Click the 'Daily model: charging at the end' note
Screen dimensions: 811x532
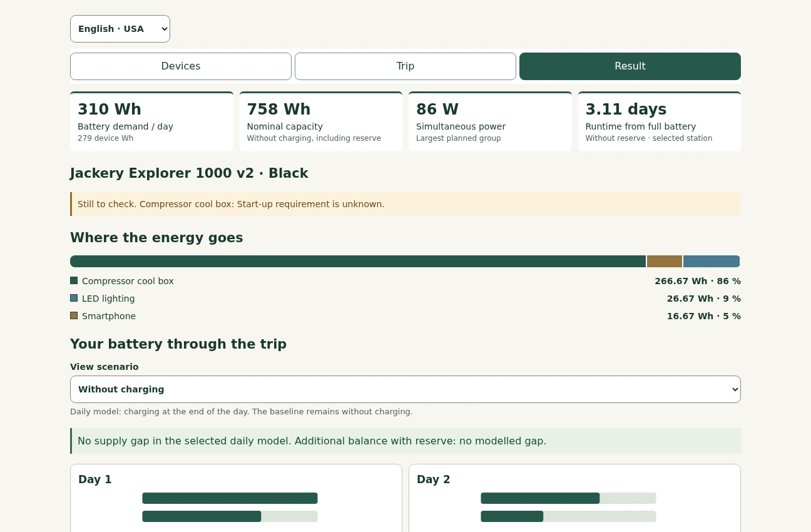242,412
